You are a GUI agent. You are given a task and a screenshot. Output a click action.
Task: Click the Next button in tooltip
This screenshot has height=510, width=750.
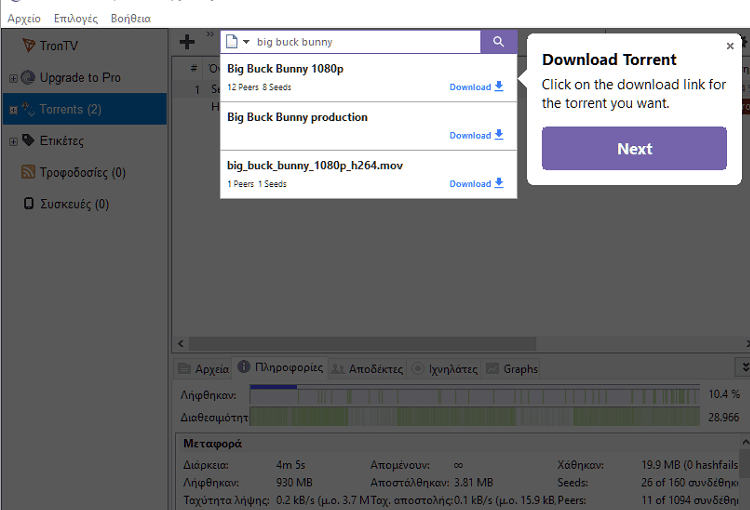[x=634, y=148]
